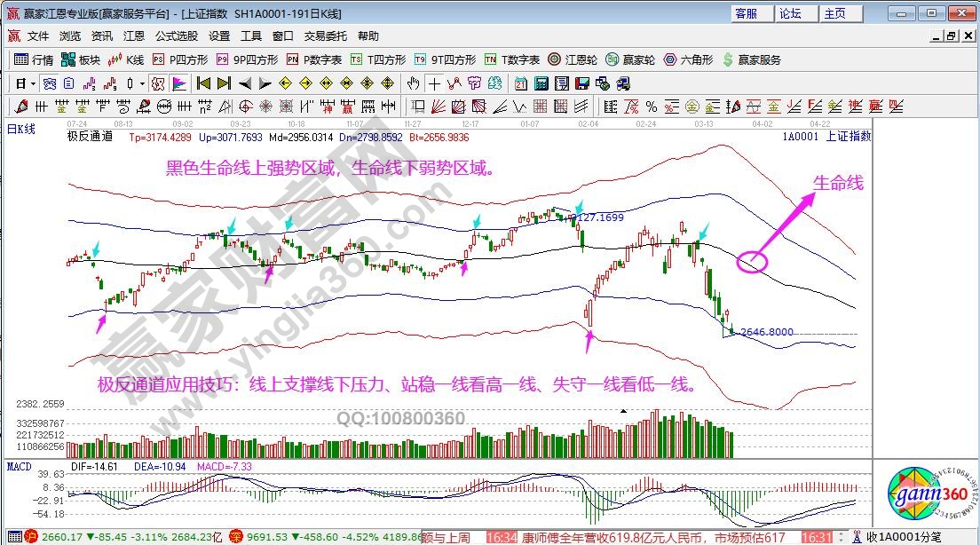Jump to the first bar arrow

point(203,83)
